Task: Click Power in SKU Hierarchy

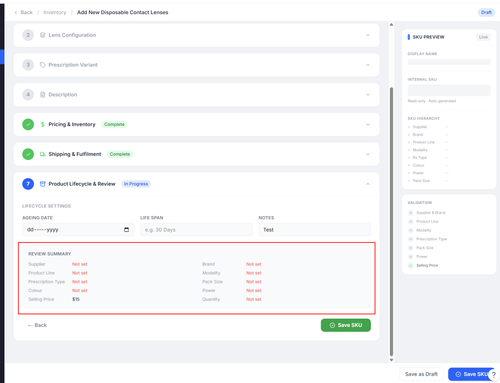Action: click(x=418, y=173)
